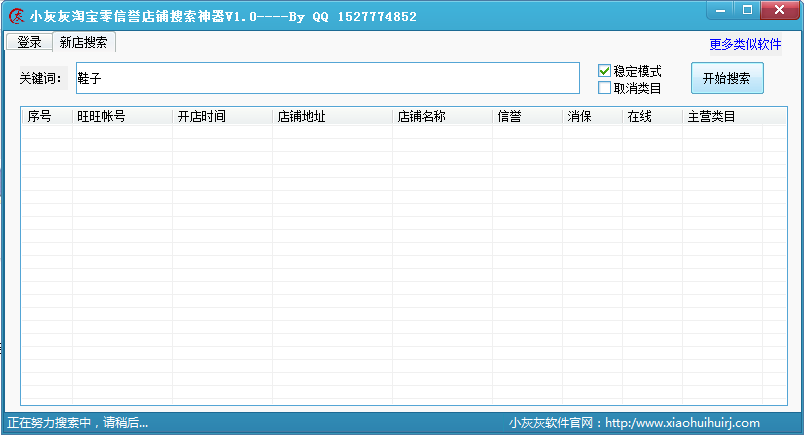The height and width of the screenshot is (435, 804).
Task: Enable the 取消类目 checkbox
Action: 605,88
